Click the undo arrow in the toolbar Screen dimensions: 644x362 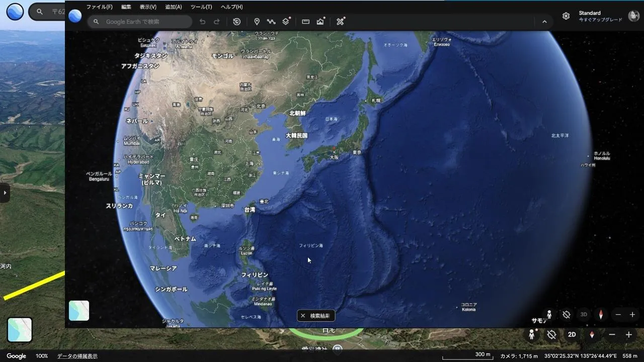pyautogui.click(x=202, y=22)
